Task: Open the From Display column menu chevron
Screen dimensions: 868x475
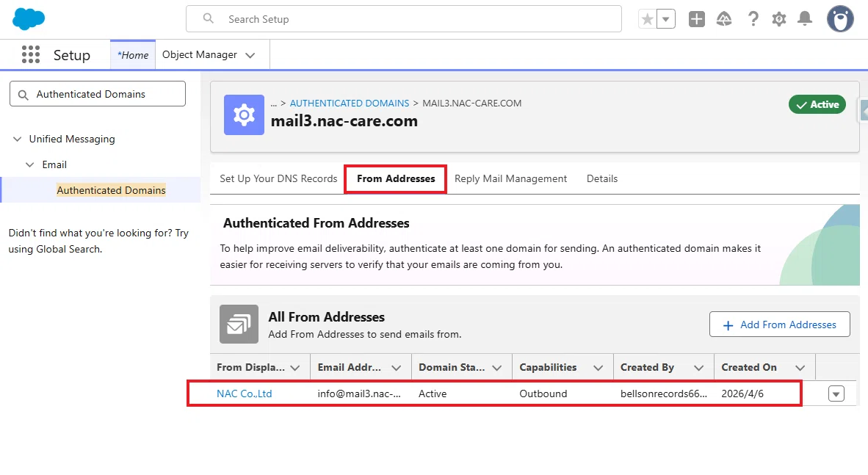Action: 295,368
